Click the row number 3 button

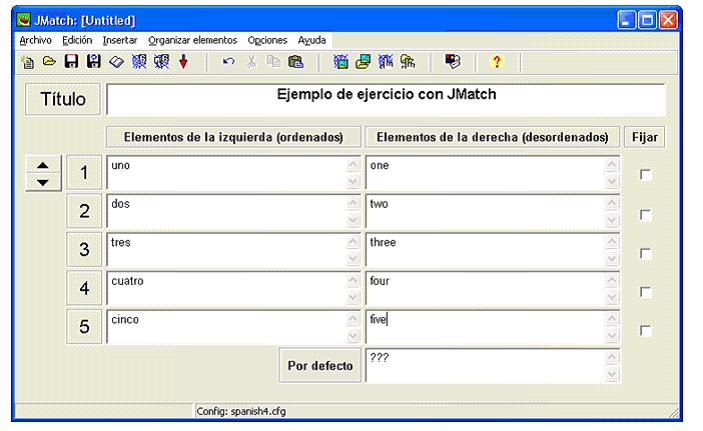pos(84,249)
